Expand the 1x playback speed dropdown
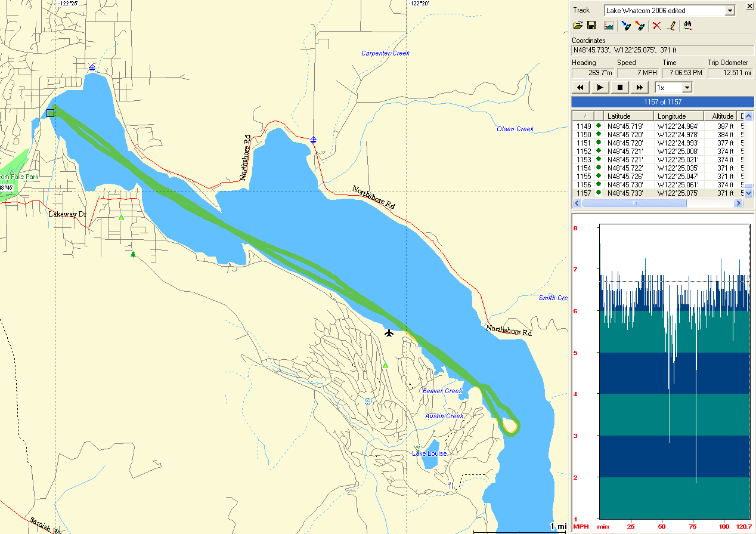Viewport: 756px width, 534px height. (x=687, y=88)
